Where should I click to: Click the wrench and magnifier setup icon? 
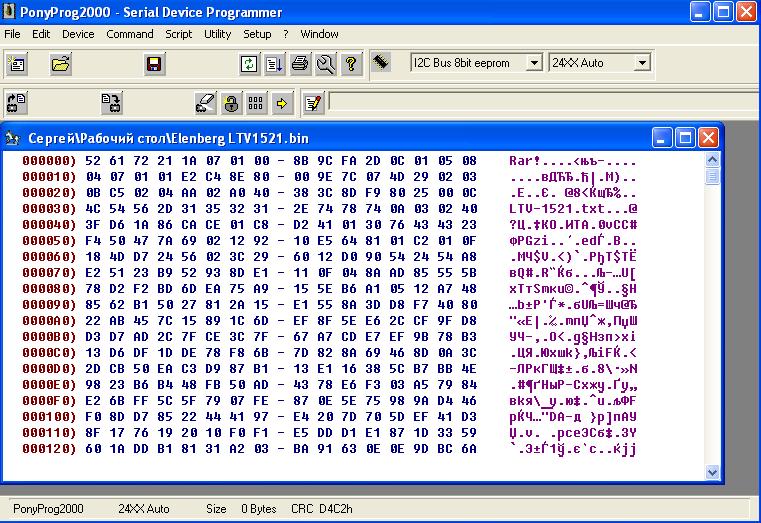326,64
